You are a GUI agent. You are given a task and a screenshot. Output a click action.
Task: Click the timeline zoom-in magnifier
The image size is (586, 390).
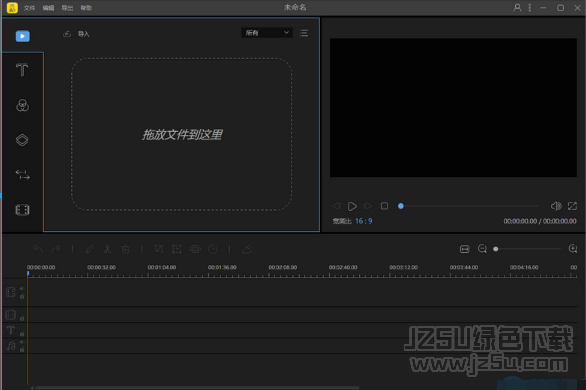[573, 249]
